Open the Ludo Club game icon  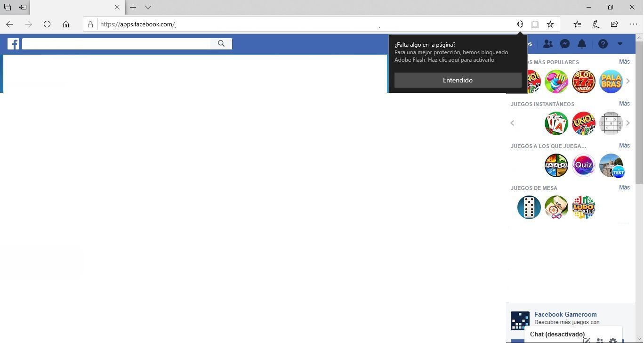[584, 207]
